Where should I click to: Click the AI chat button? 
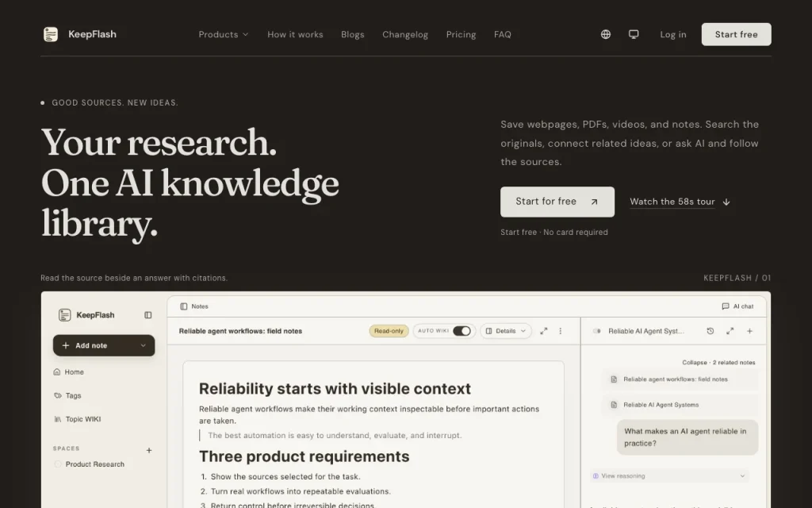[737, 306]
